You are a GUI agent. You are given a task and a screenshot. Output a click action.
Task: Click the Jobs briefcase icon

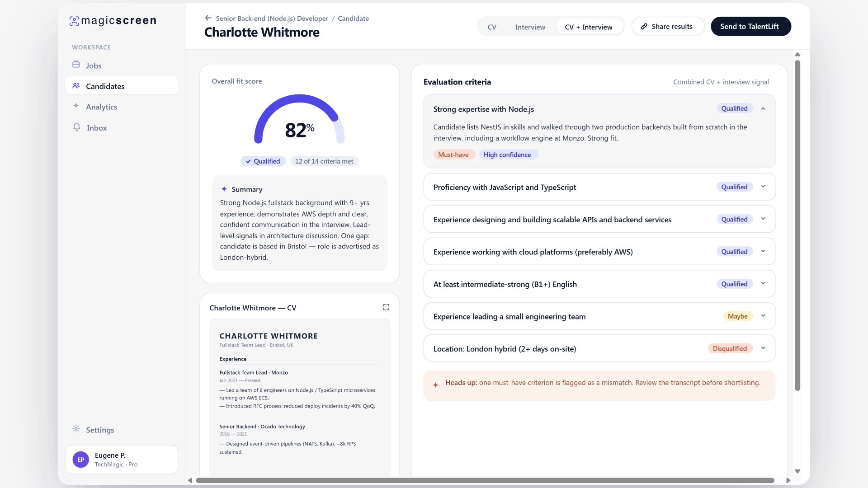pos(76,65)
